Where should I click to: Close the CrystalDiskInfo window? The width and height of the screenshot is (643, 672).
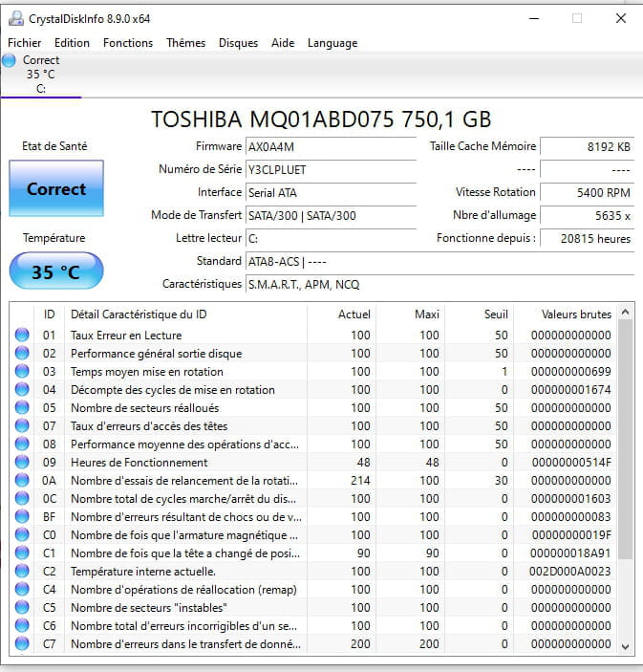(x=621, y=18)
